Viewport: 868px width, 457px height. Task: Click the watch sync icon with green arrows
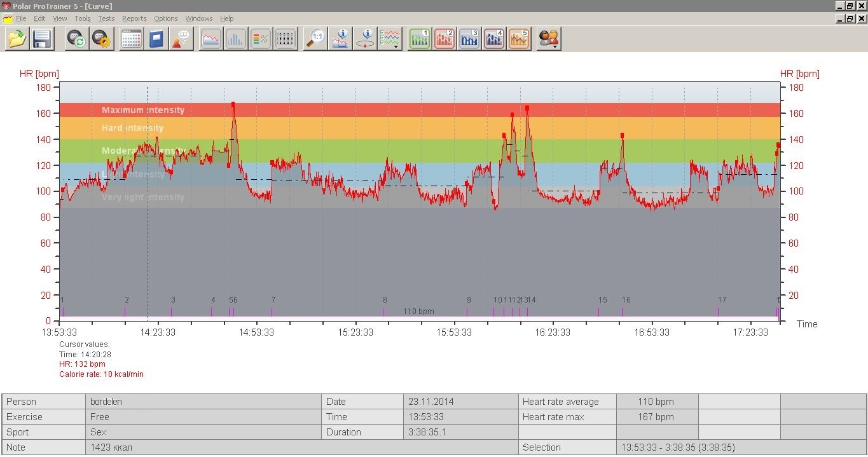click(78, 39)
